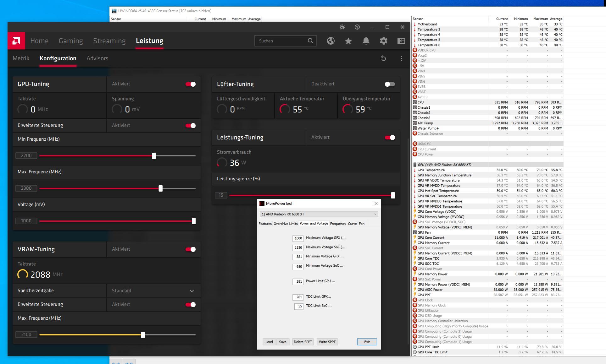
Task: Click the GPU ASIC Power lightning icon
Action: (415, 290)
